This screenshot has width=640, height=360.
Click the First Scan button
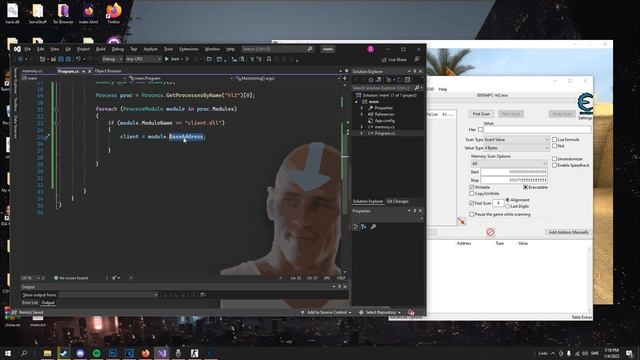click(481, 114)
